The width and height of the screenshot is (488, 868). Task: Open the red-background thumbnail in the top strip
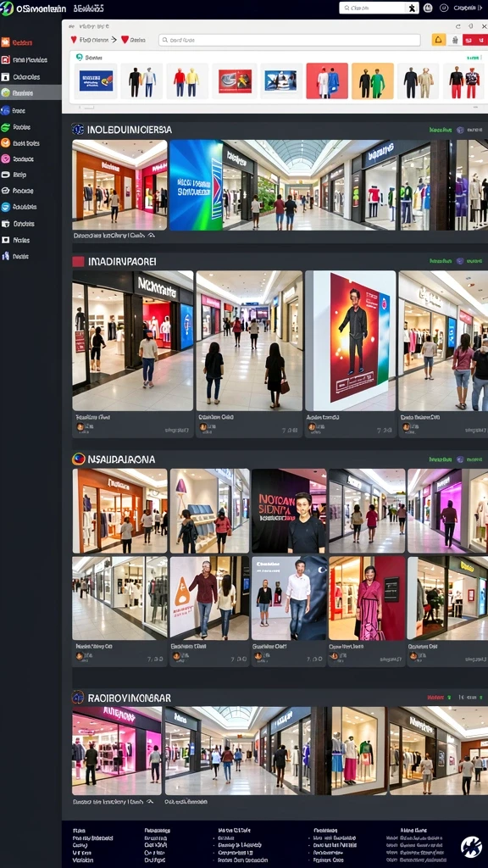coord(327,81)
